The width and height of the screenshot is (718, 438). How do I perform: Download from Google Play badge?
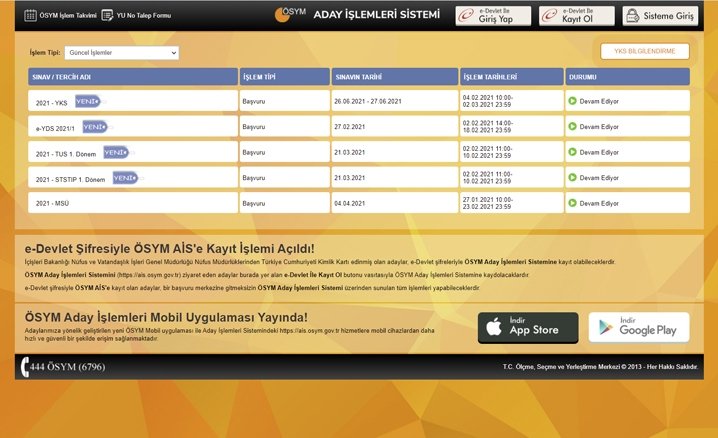(x=639, y=328)
